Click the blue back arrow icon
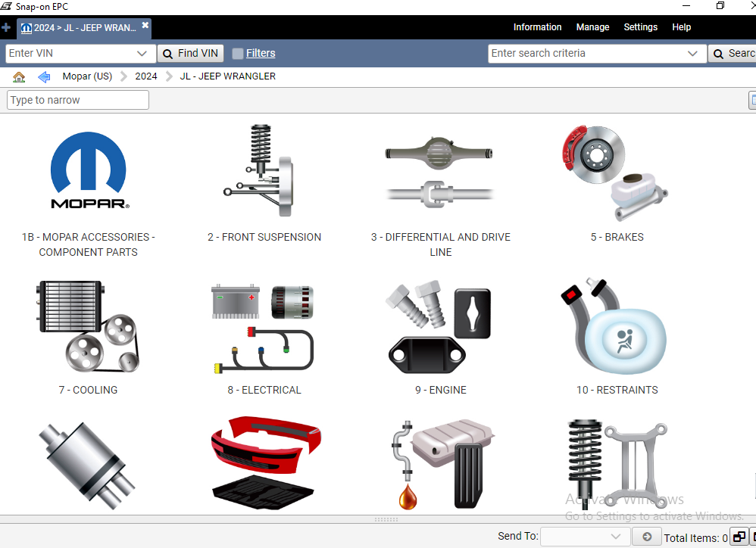The height and width of the screenshot is (548, 756). pyautogui.click(x=44, y=76)
